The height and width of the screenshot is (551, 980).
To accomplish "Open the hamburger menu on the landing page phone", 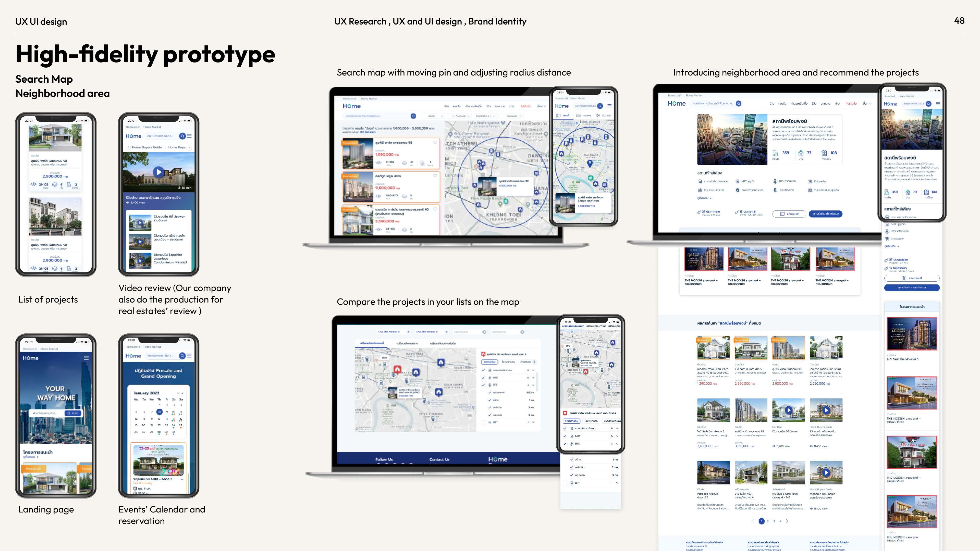I will pyautogui.click(x=86, y=358).
